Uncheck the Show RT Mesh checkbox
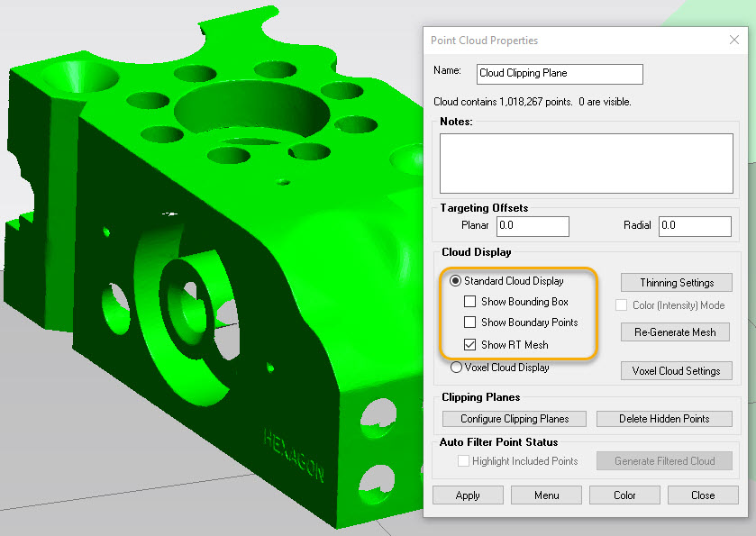Image resolution: width=756 pixels, height=536 pixels. click(x=469, y=344)
